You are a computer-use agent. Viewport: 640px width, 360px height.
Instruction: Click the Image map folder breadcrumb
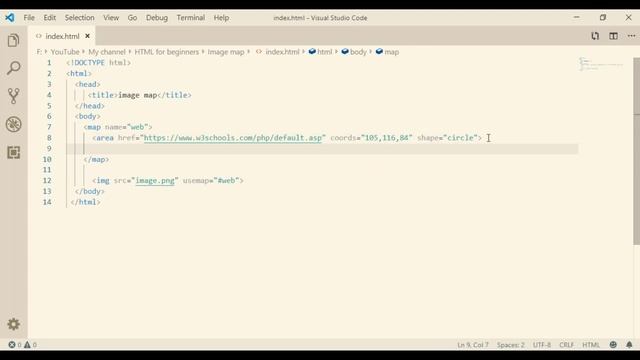coord(226,52)
